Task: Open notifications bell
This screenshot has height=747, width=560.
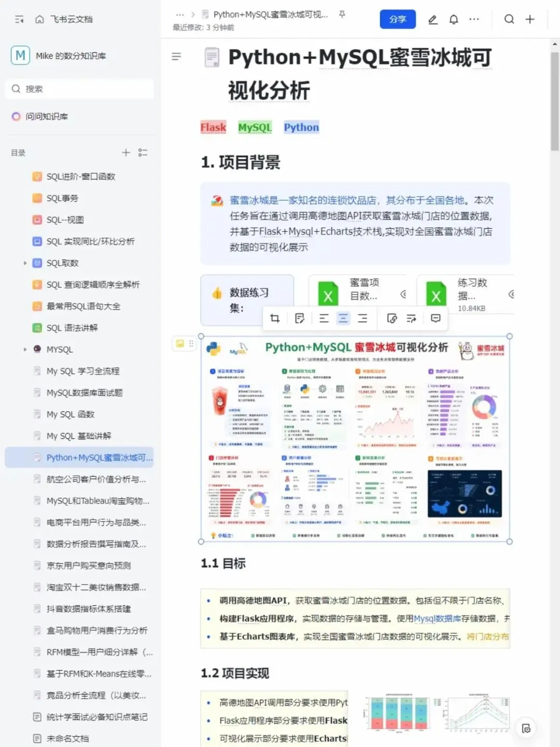Action: 454,19
